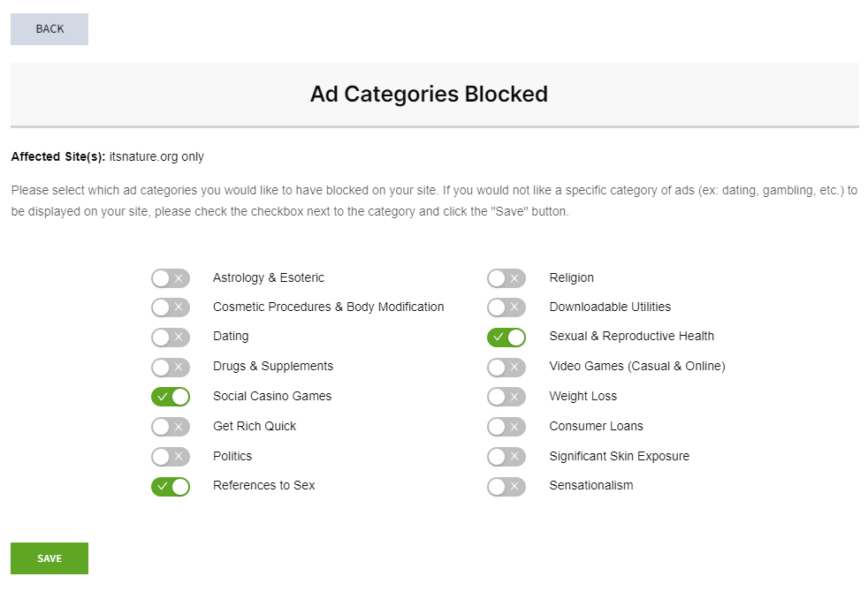Enable the Astrology & Esoteric toggle
868x592 pixels.
(170, 278)
